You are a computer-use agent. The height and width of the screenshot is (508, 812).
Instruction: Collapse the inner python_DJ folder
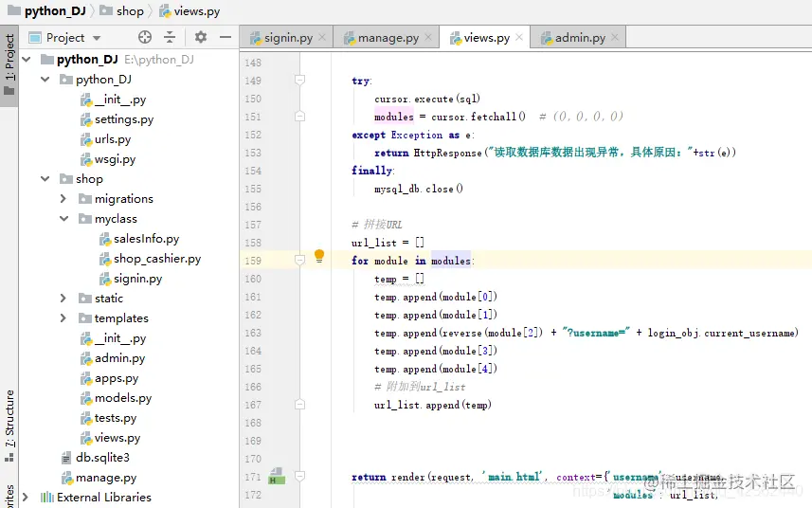click(45, 80)
